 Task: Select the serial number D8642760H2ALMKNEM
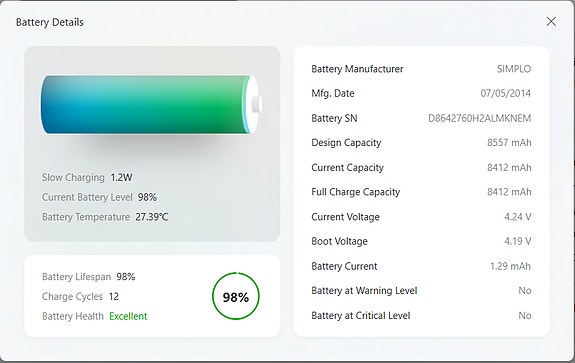pyautogui.click(x=480, y=118)
